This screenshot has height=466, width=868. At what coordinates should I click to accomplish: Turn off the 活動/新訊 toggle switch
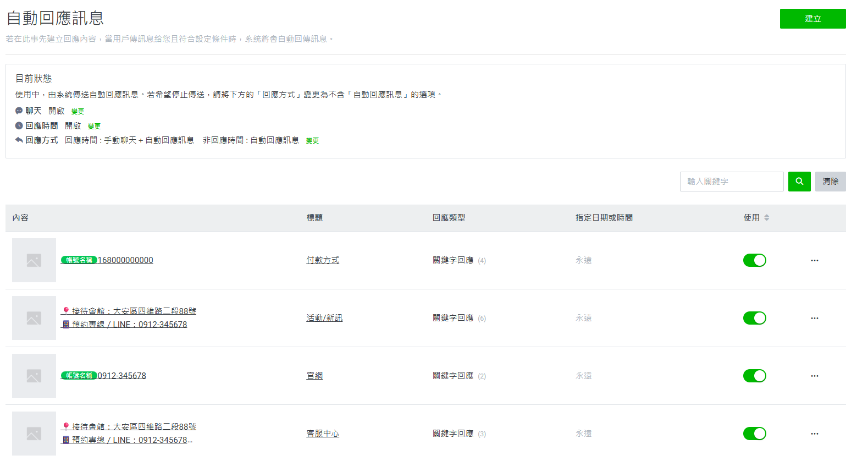point(754,318)
